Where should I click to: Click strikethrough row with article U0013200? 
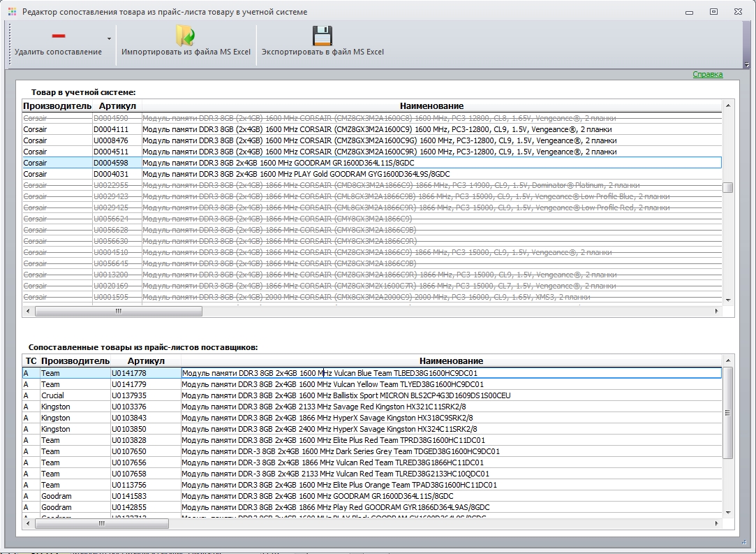(372, 275)
